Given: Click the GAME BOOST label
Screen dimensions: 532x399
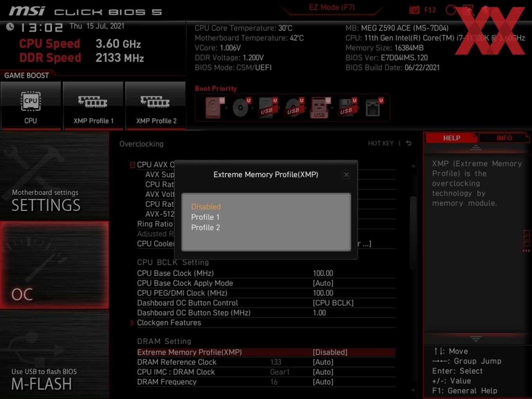Looking at the screenshot, I should point(27,75).
